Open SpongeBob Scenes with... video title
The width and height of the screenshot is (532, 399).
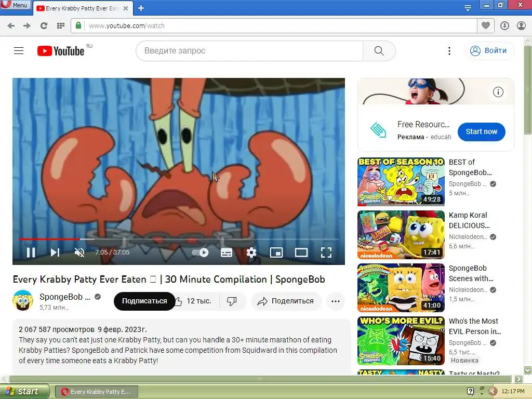(x=471, y=273)
